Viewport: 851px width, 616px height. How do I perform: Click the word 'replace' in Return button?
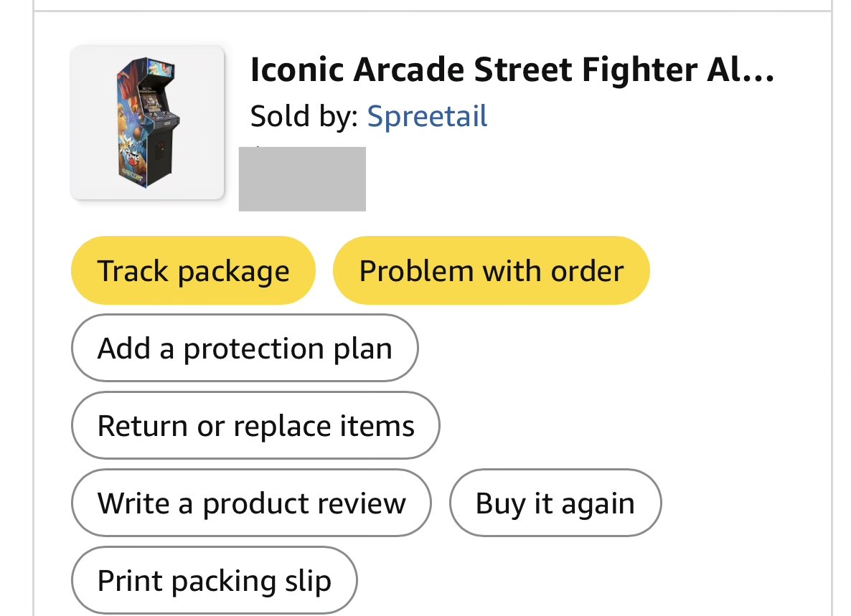(282, 427)
